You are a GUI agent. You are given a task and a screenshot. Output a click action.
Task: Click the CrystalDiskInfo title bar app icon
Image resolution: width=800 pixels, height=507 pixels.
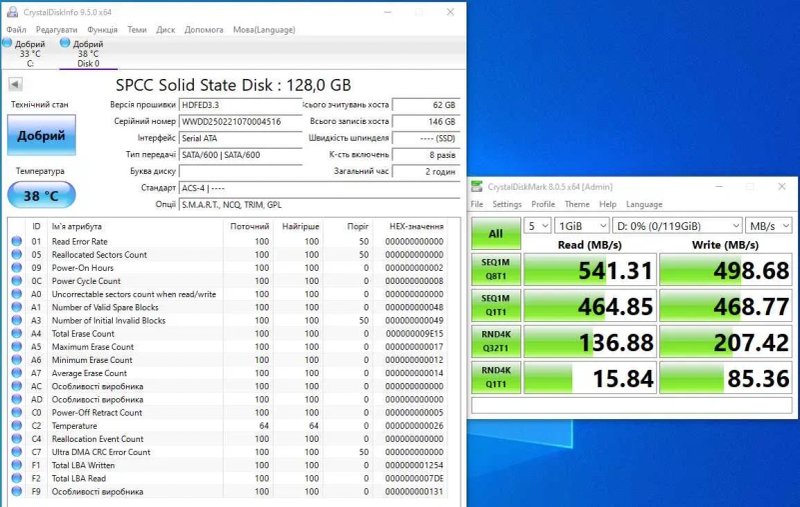(x=13, y=12)
